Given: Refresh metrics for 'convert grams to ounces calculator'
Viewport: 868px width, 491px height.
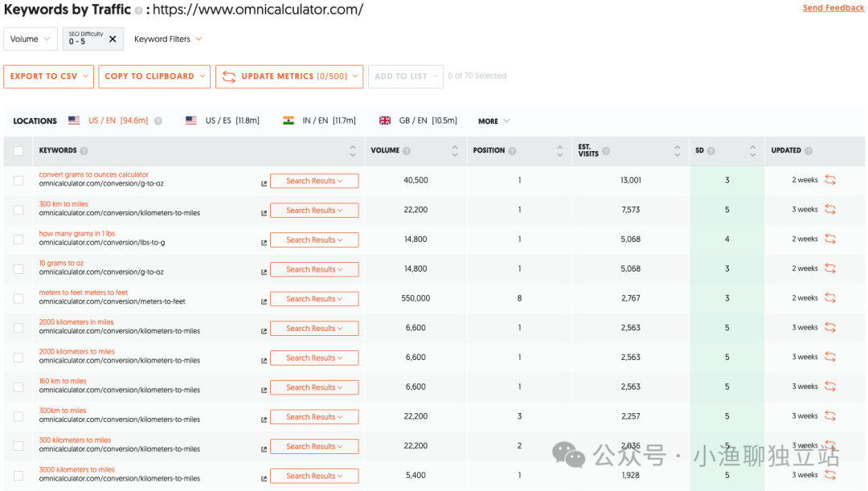Looking at the screenshot, I should 830,180.
